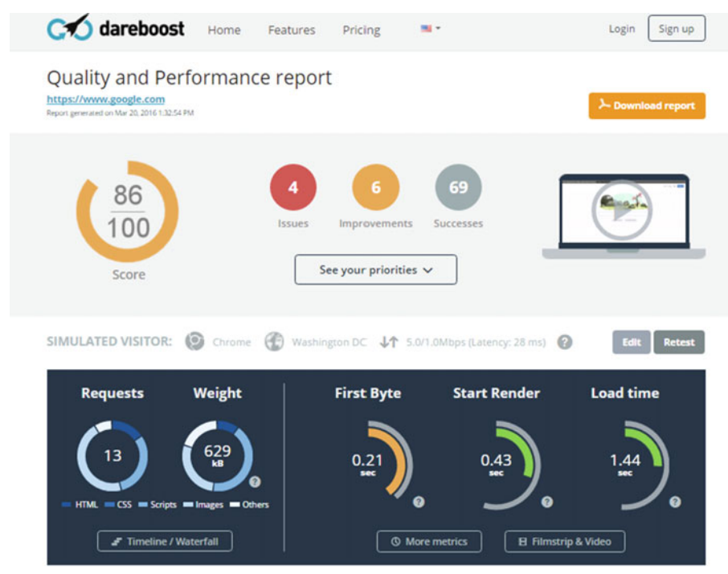Click the connection speed arrows icon
The width and height of the screenshot is (728, 574).
389,342
